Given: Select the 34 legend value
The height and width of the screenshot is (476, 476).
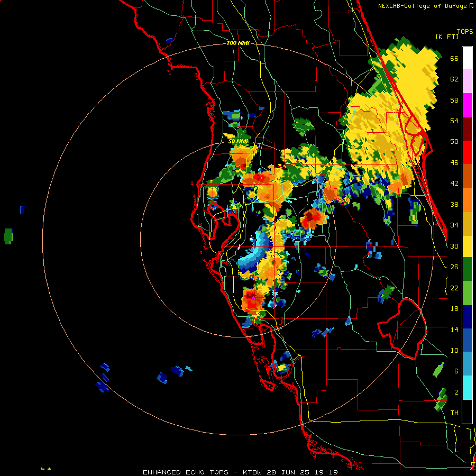Looking at the screenshot, I should [454, 225].
